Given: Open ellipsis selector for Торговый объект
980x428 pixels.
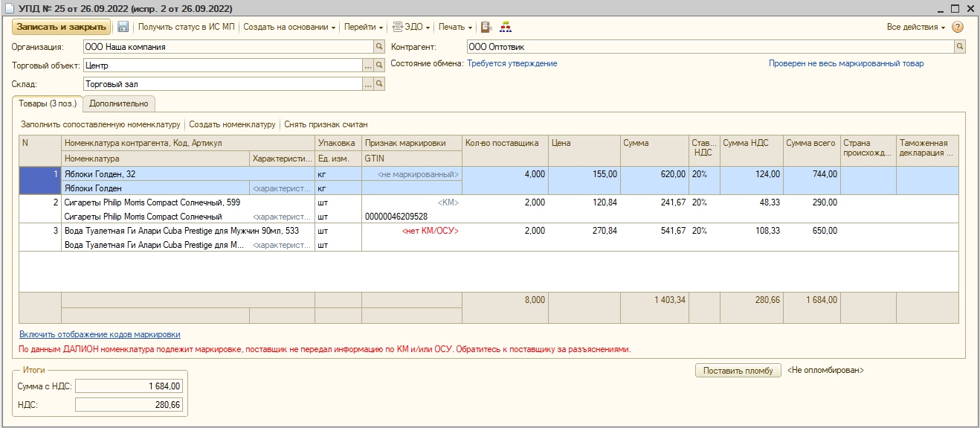Looking at the screenshot, I should pyautogui.click(x=367, y=66).
